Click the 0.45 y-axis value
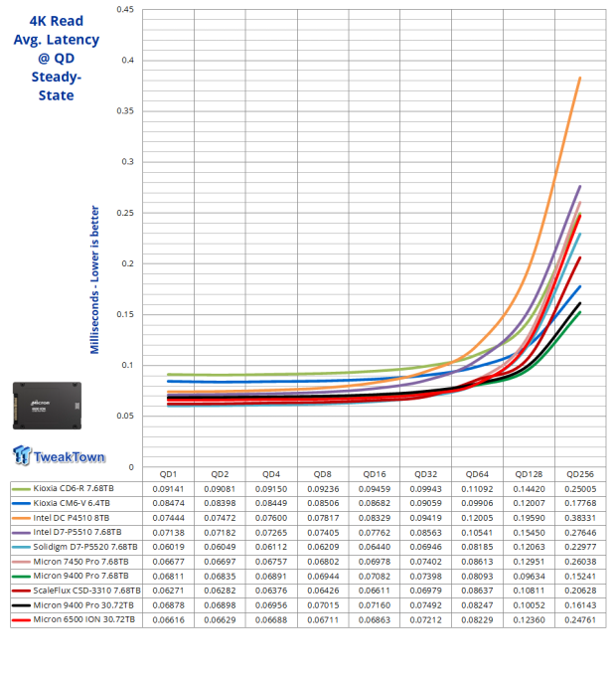 [x=125, y=10]
